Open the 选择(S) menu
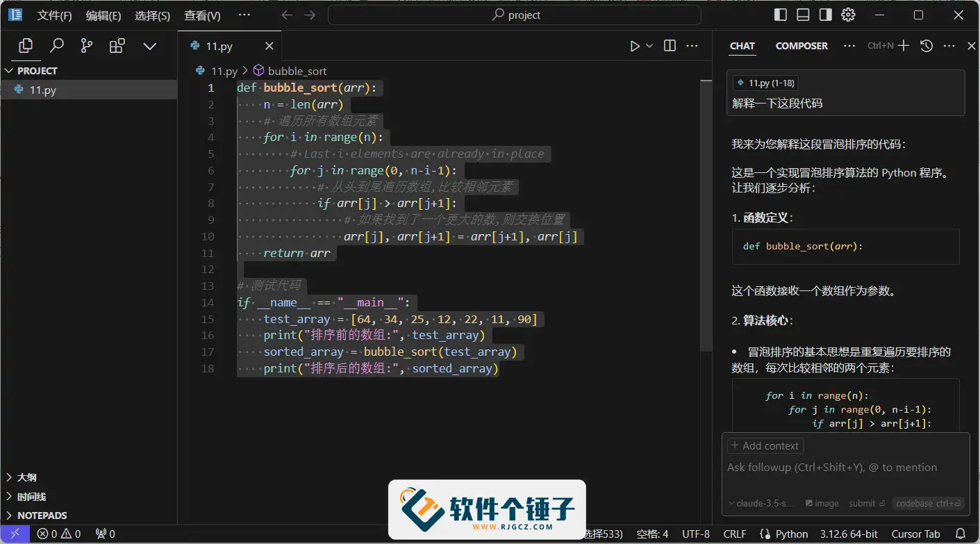980x544 pixels. [x=152, y=15]
